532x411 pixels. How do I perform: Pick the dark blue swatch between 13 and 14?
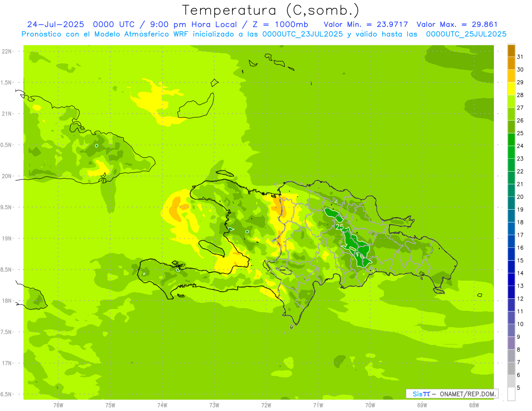511,279
